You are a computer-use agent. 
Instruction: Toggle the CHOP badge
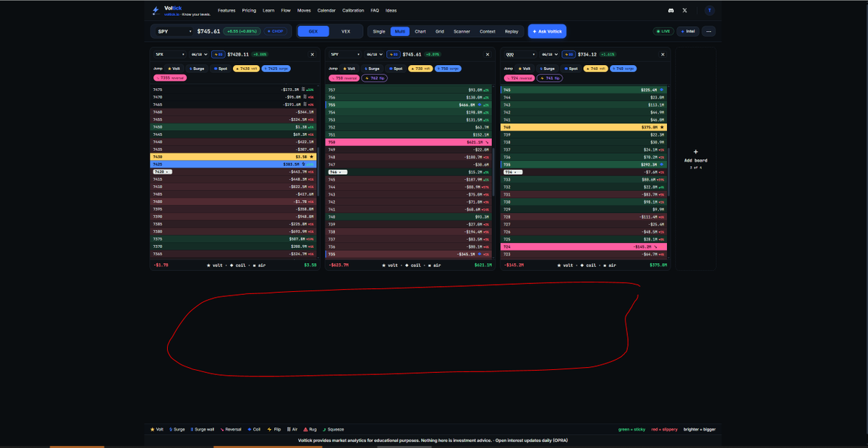275,31
